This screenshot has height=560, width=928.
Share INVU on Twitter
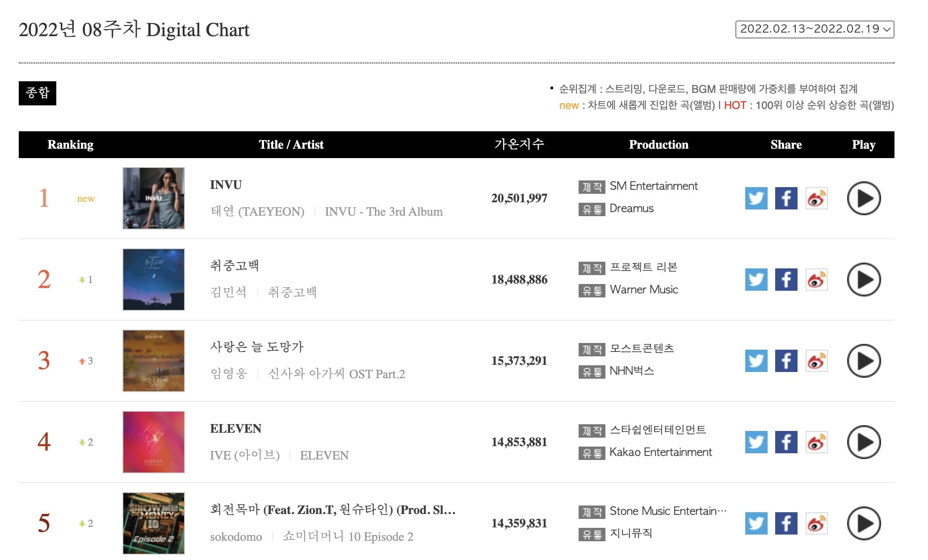(756, 198)
